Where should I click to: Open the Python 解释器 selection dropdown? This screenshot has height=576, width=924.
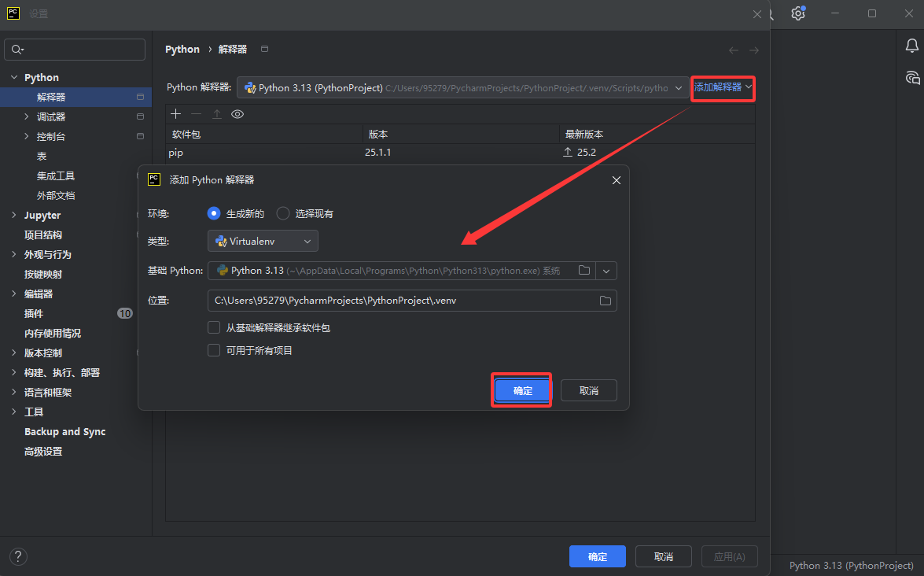[462, 88]
